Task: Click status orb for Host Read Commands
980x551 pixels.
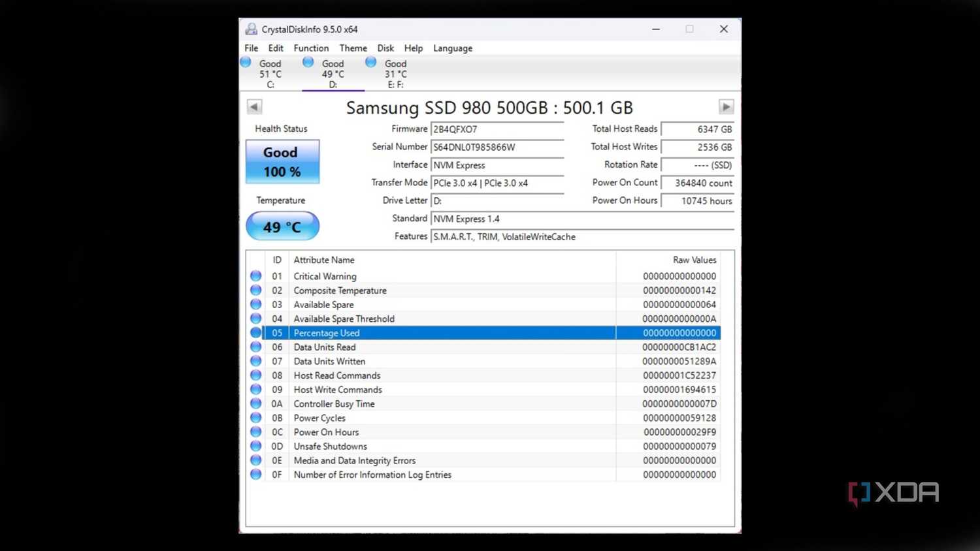Action: pos(255,375)
